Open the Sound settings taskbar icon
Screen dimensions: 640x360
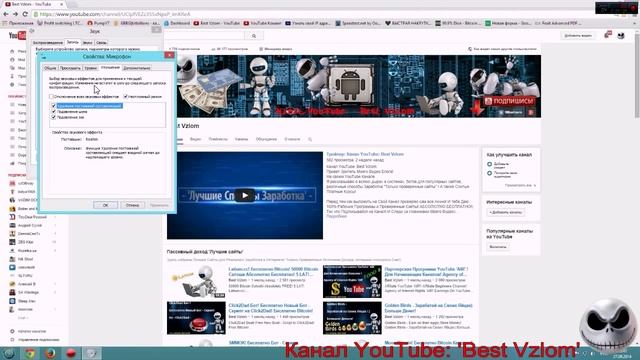tap(91, 353)
